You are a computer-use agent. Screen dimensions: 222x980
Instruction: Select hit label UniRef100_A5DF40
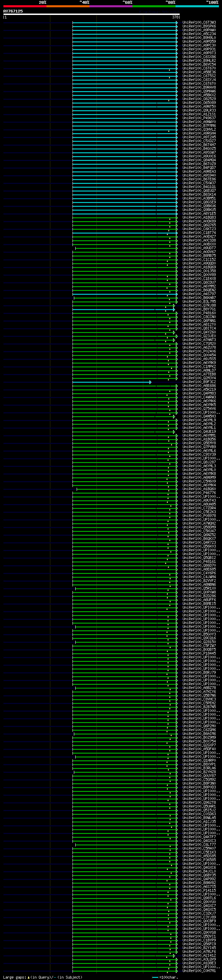coord(199,749)
